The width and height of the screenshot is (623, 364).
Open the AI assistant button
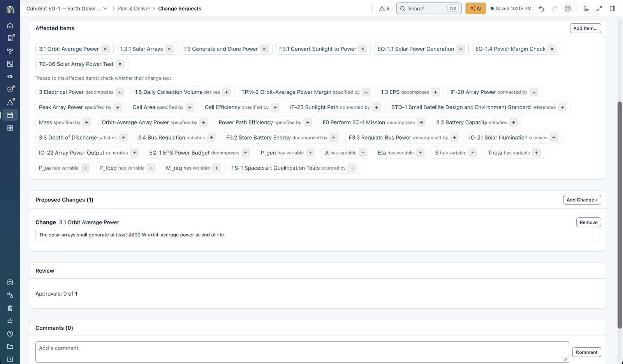[475, 9]
